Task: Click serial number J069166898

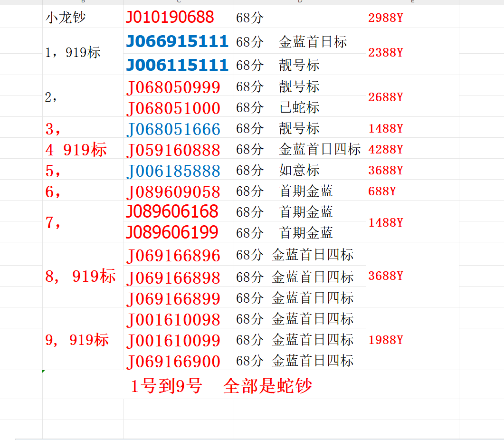Action: (173, 277)
